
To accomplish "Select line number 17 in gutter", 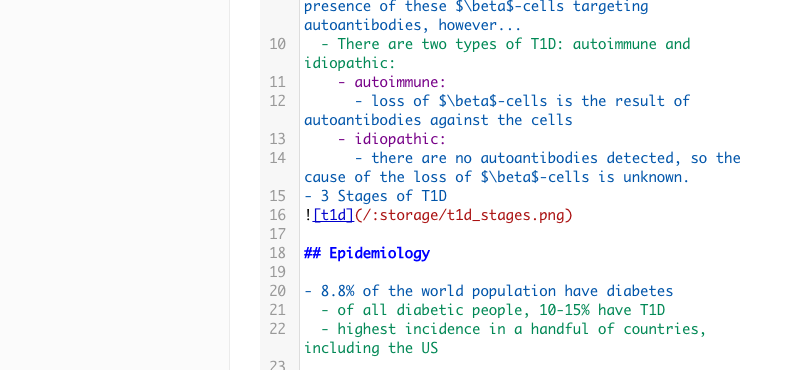I will pyautogui.click(x=278, y=234).
